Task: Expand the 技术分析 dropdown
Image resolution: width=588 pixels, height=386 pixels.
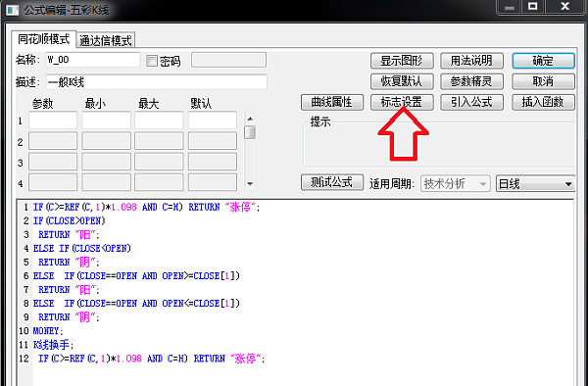Action: click(456, 183)
